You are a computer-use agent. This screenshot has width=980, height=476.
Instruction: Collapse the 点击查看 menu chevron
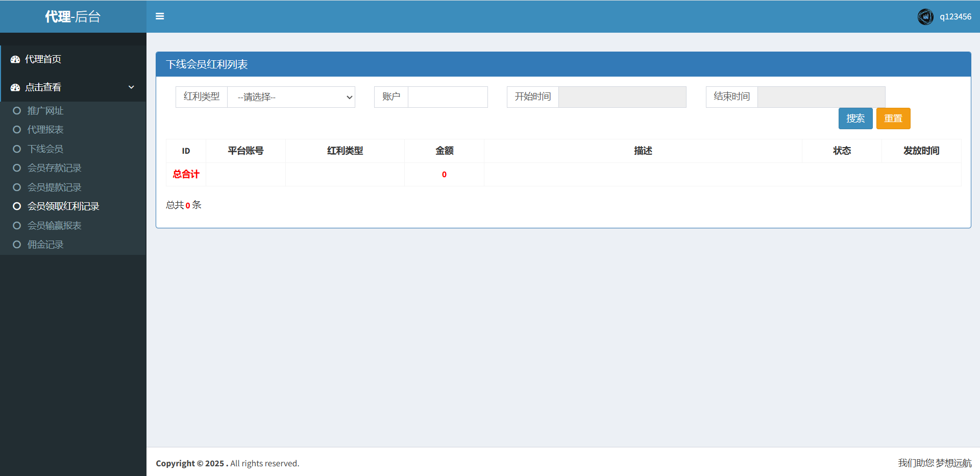click(x=131, y=87)
